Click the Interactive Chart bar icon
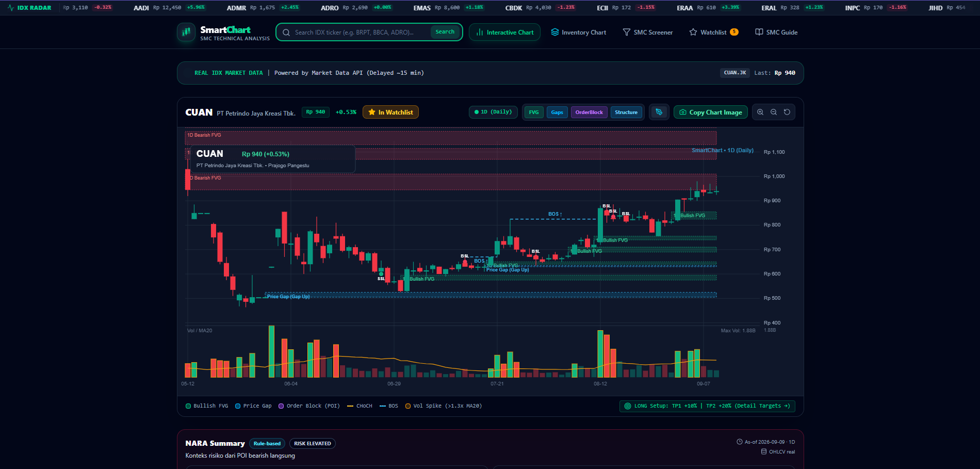 (x=480, y=32)
